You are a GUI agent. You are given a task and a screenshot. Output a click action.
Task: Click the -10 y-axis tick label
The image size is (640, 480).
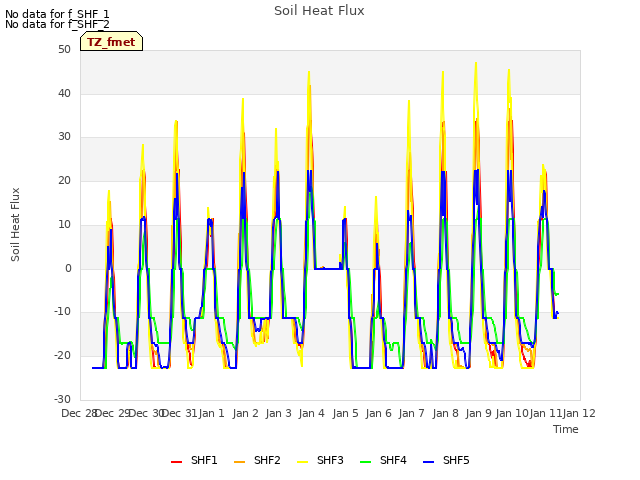click(x=62, y=312)
